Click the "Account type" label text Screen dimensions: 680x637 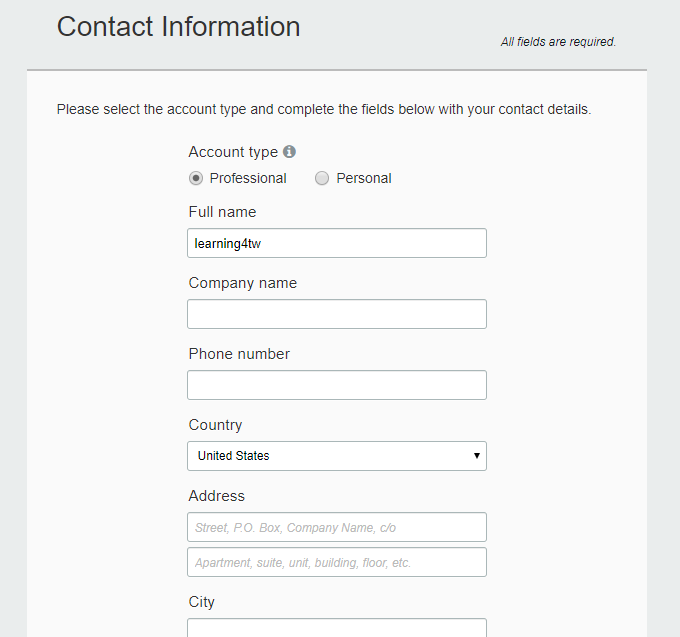tap(233, 152)
